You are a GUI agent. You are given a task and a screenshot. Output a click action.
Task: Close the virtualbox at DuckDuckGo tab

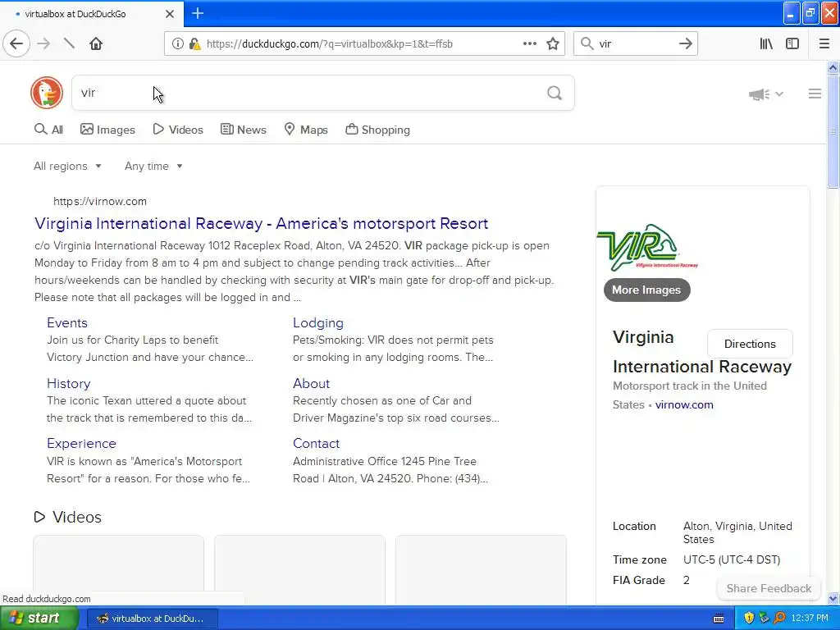tap(169, 14)
